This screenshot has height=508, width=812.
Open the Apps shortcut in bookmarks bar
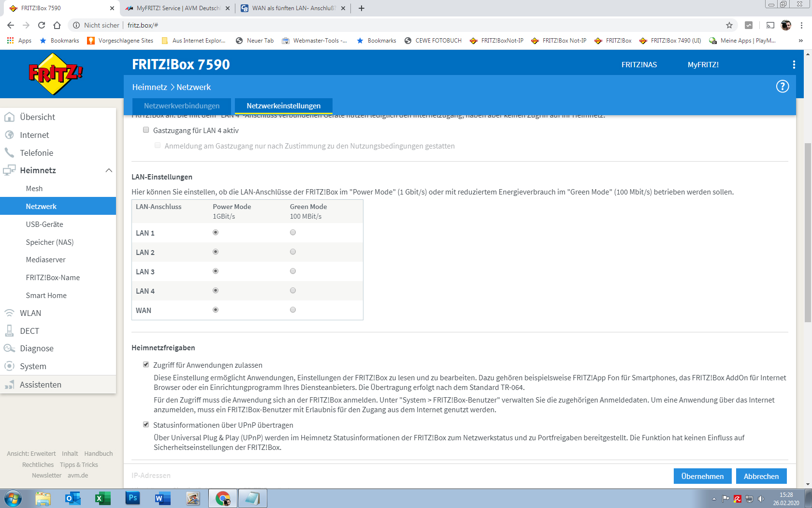[19, 41]
